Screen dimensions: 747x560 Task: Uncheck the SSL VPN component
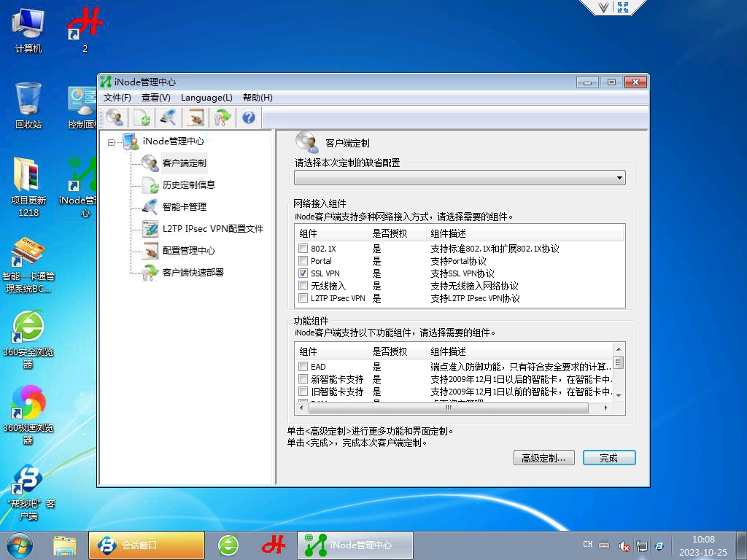click(x=303, y=273)
